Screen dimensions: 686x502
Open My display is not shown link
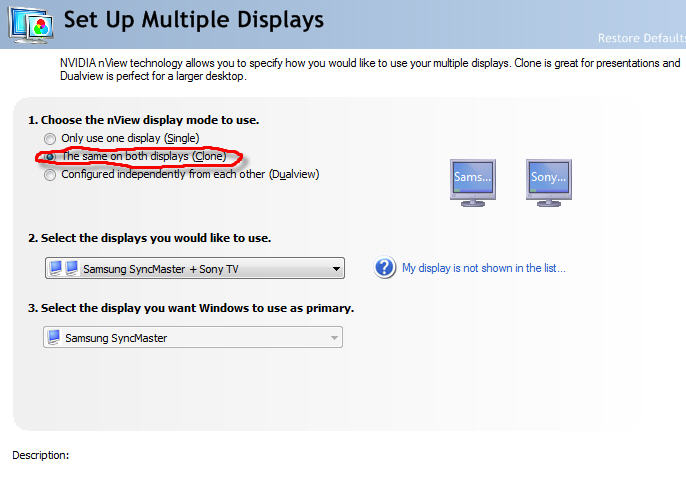pos(484,268)
